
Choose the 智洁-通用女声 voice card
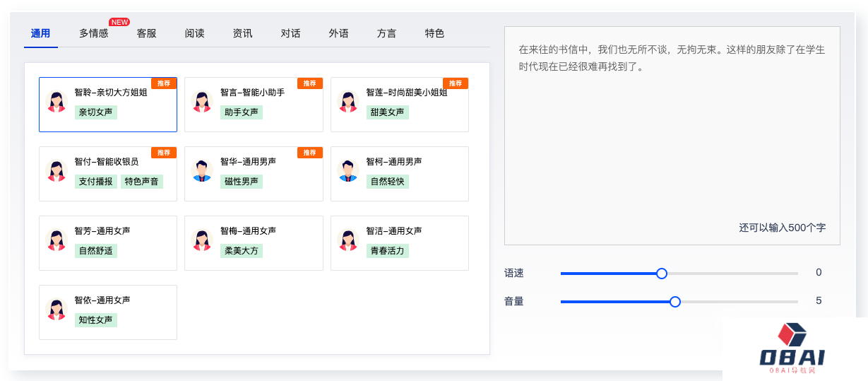400,243
